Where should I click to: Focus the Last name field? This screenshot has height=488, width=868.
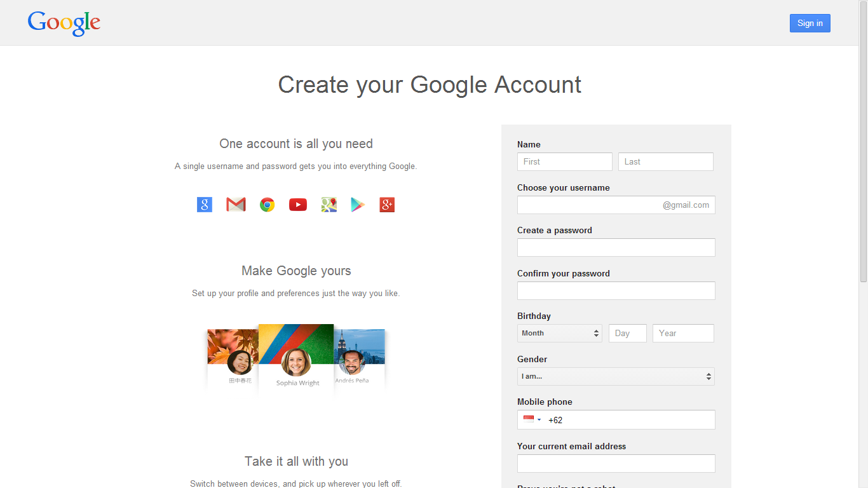coord(665,161)
